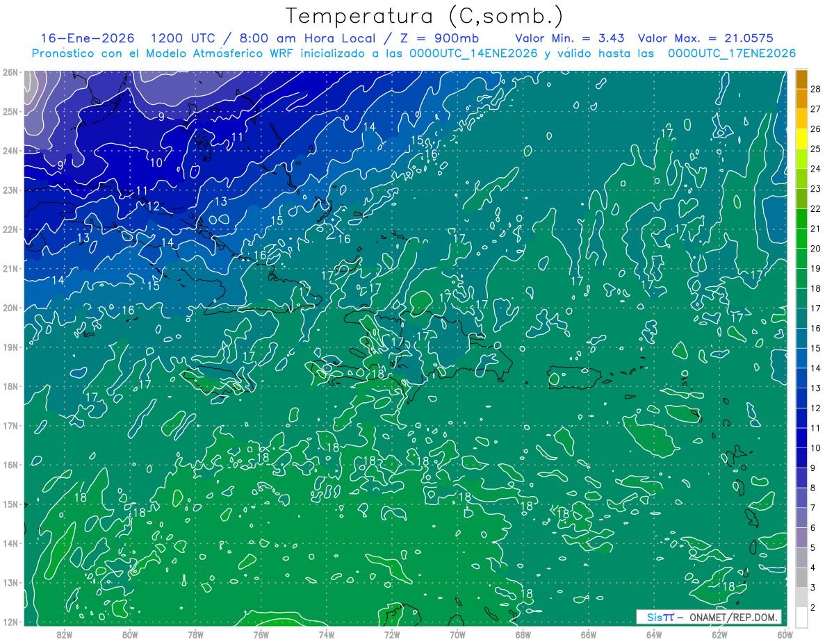This screenshot has width=834, height=644.
Task: Click the '25N' latitude axis label
Action: (x=10, y=112)
